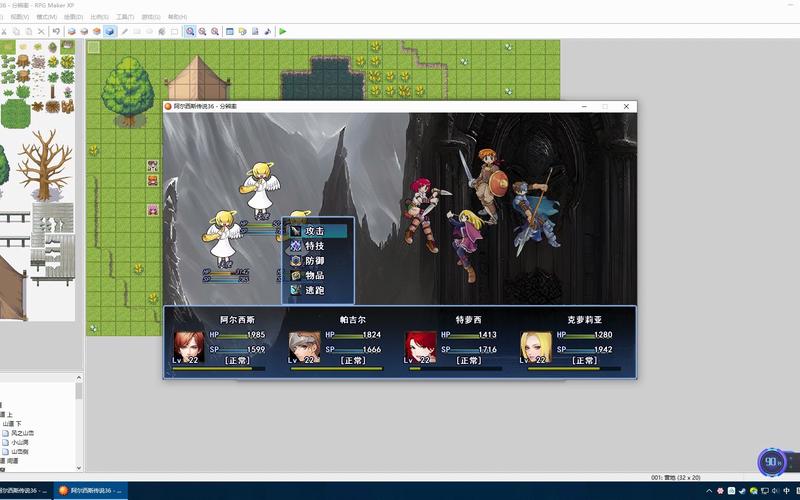Click 克萝莉亚's face portrait
The width and height of the screenshot is (800, 500).
[536, 347]
